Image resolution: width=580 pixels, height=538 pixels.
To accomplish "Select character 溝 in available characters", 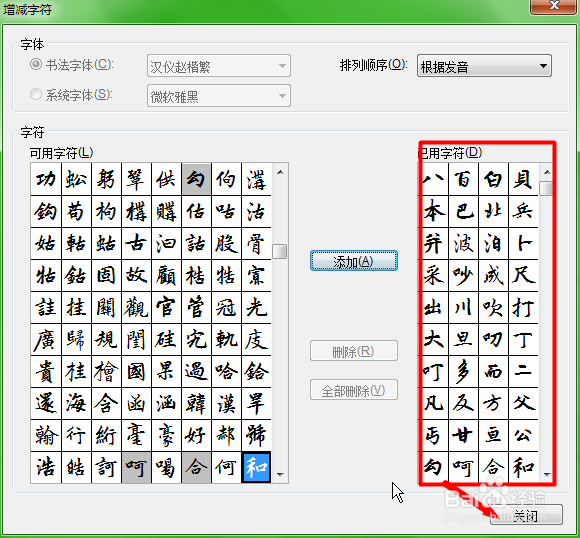I will coord(256,179).
